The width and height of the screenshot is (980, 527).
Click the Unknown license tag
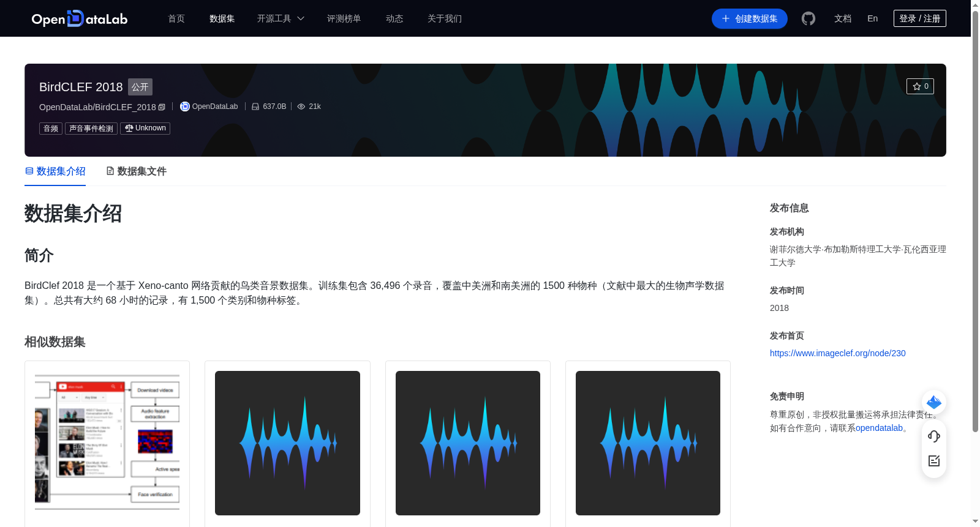coord(145,129)
